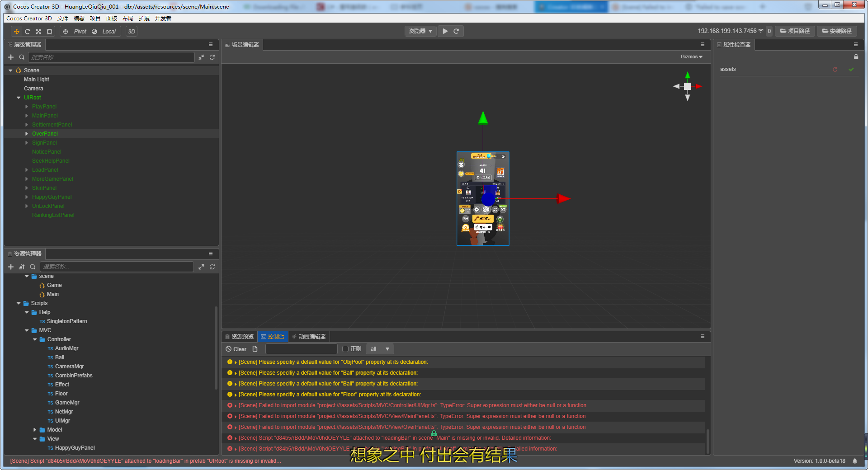This screenshot has width=868, height=470.
Task: Click the notification bell icon
Action: 855,461
